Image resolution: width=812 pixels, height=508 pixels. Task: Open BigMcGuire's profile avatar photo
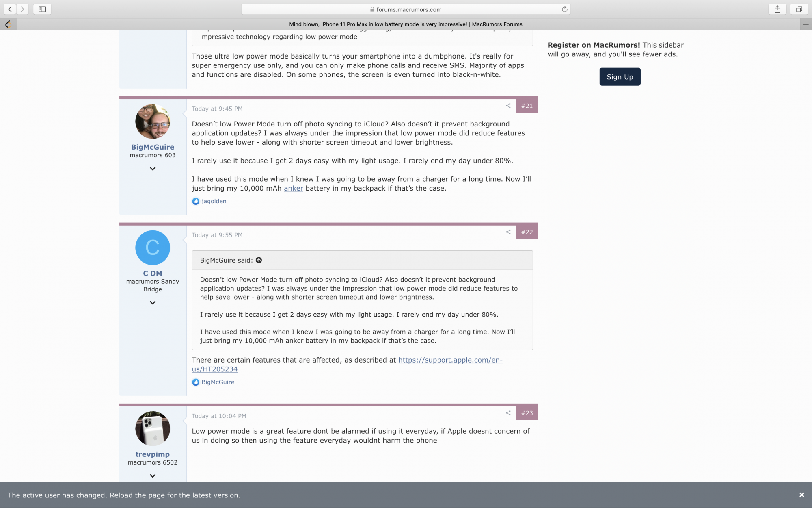pyautogui.click(x=153, y=122)
